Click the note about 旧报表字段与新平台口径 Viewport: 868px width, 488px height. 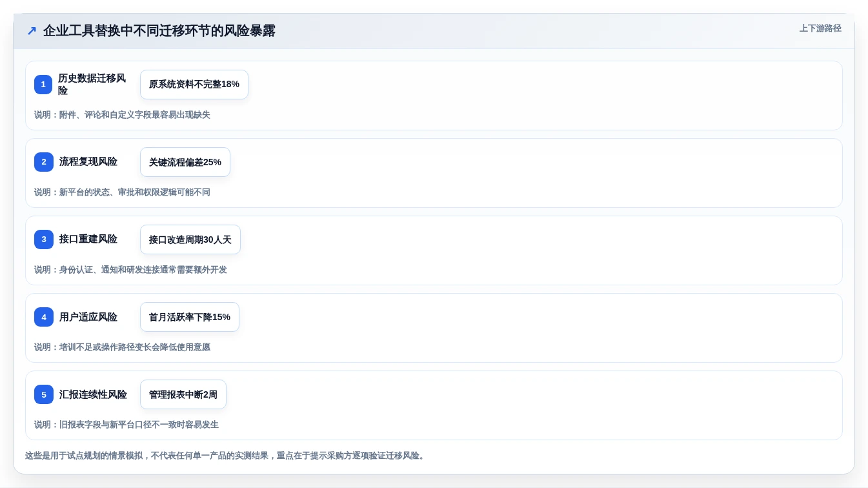click(126, 425)
